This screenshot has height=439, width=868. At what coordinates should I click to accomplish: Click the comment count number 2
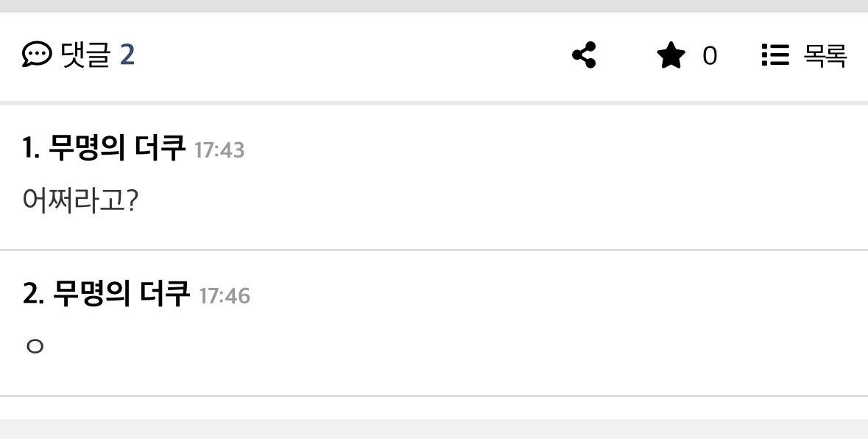tap(127, 55)
